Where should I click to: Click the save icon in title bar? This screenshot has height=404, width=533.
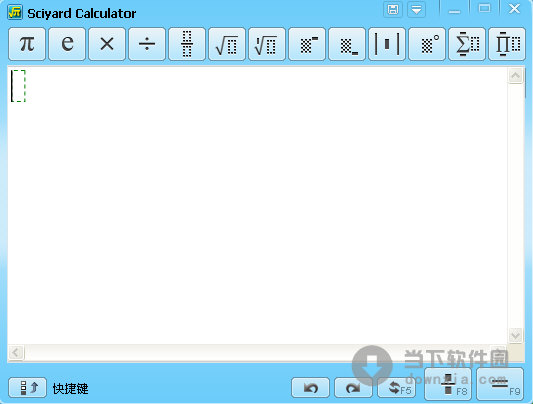[393, 10]
